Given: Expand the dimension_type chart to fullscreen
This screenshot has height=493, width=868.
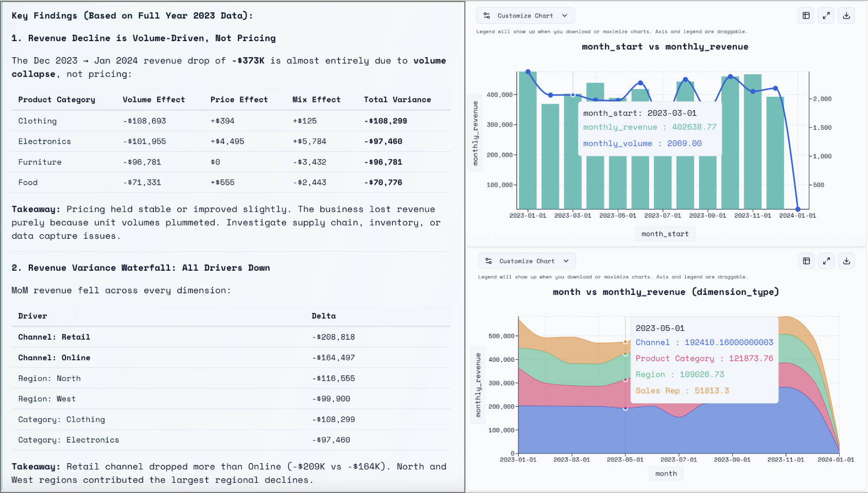Looking at the screenshot, I should coord(826,261).
